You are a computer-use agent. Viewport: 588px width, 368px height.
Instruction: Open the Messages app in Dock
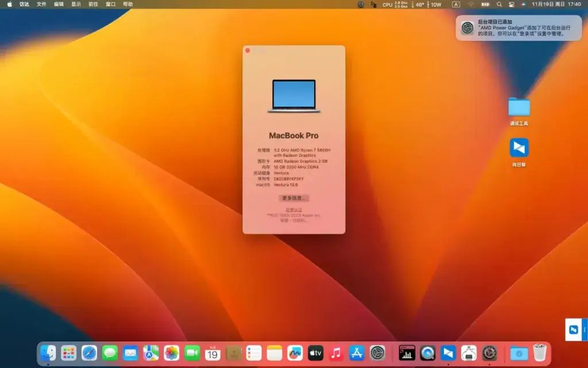[x=110, y=353]
